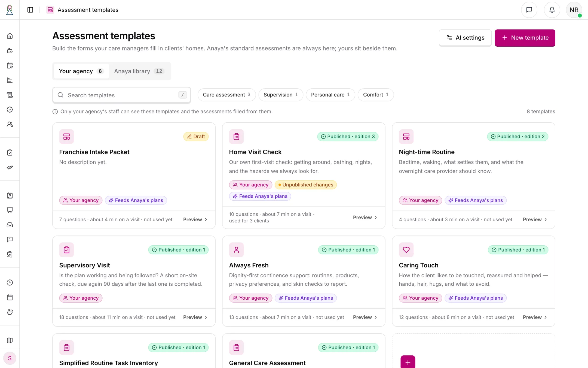588x368 pixels.
Task: Click the info icon beside 'Only your agency's staff'
Action: click(55, 111)
